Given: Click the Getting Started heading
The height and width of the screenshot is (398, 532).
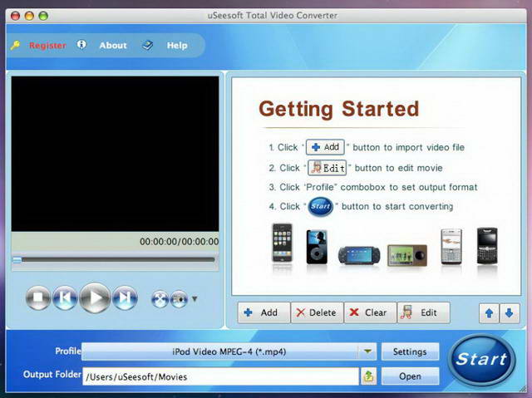Looking at the screenshot, I should [339, 109].
